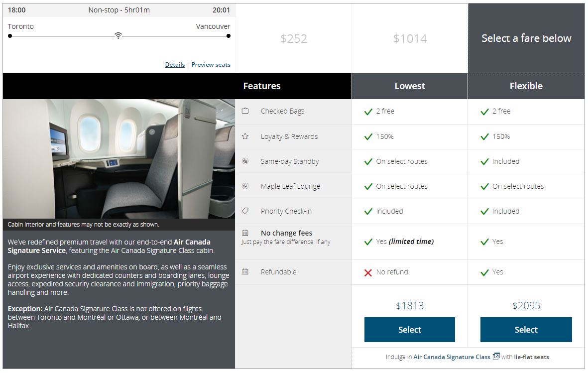Click the Loyalty & Rewards star icon
Image resolution: width=588 pixels, height=373 pixels.
[245, 136]
